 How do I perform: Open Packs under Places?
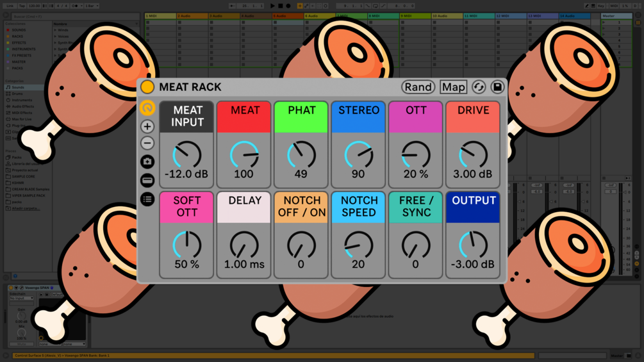17,157
